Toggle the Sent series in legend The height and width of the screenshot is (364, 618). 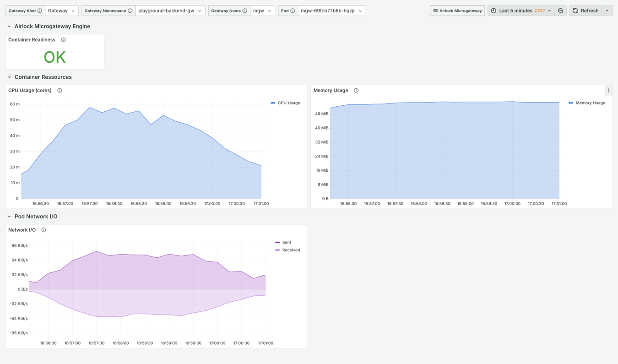pos(287,242)
